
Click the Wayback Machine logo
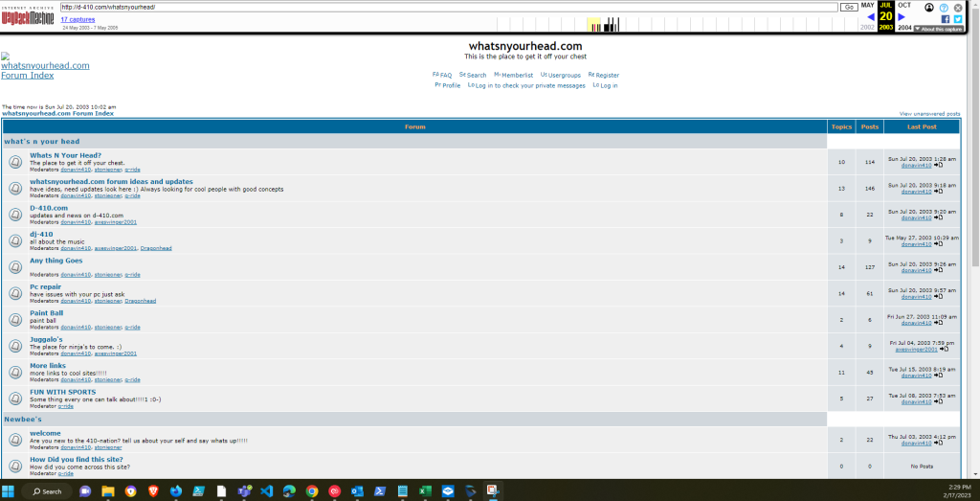coord(28,17)
